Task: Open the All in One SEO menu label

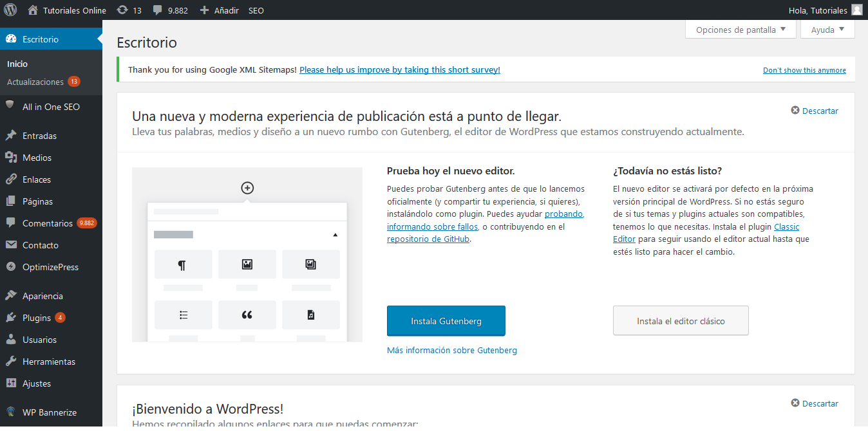Action: 52,107
